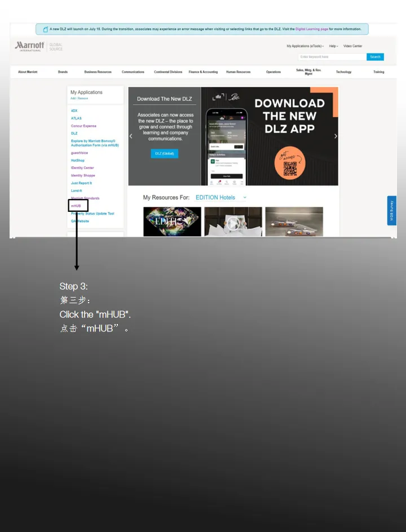The image size is (406, 532).
Task: Open the Training menu
Action: 379,72
